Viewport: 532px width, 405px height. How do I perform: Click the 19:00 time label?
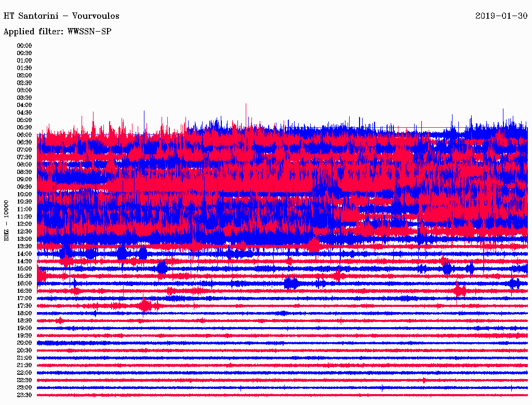24,328
